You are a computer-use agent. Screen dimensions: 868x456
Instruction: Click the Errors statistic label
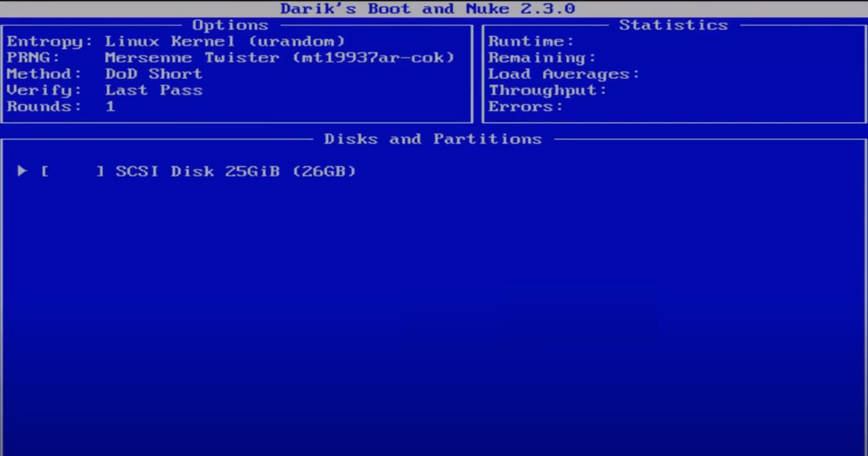coord(525,107)
